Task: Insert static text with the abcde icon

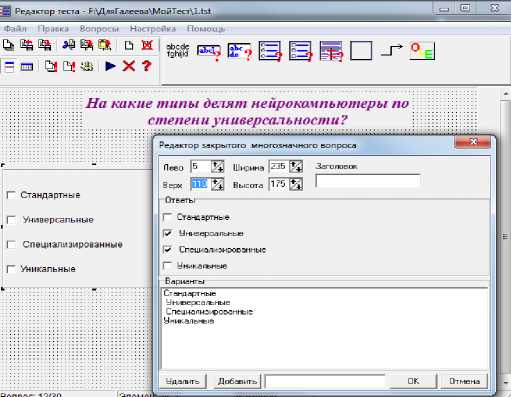Action: pos(178,51)
